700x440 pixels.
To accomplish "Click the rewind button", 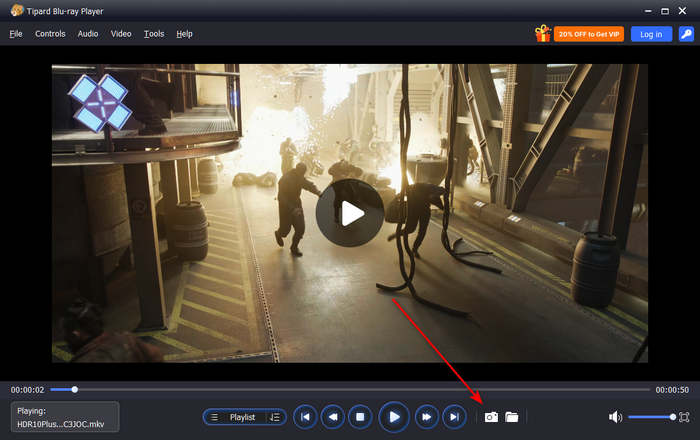I will pos(333,417).
